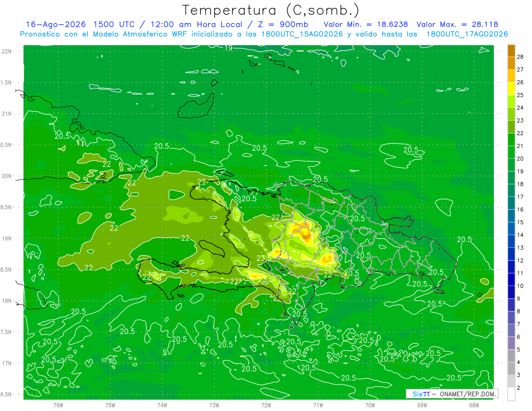The width and height of the screenshot is (532, 411).
Task: Click the '22N' latitude axis label
Action: (6, 51)
